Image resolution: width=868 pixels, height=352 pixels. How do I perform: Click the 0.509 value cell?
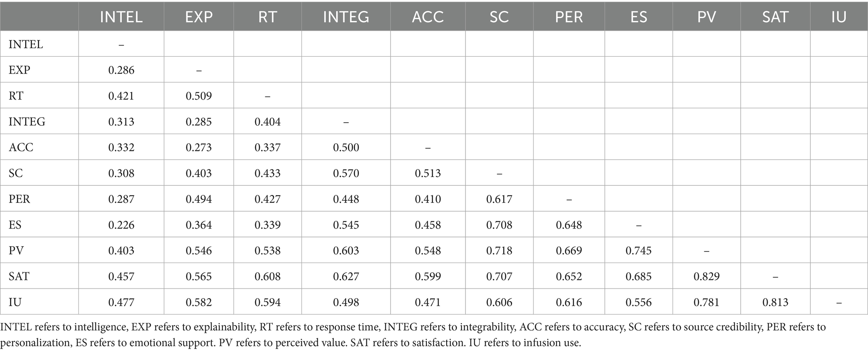[199, 96]
